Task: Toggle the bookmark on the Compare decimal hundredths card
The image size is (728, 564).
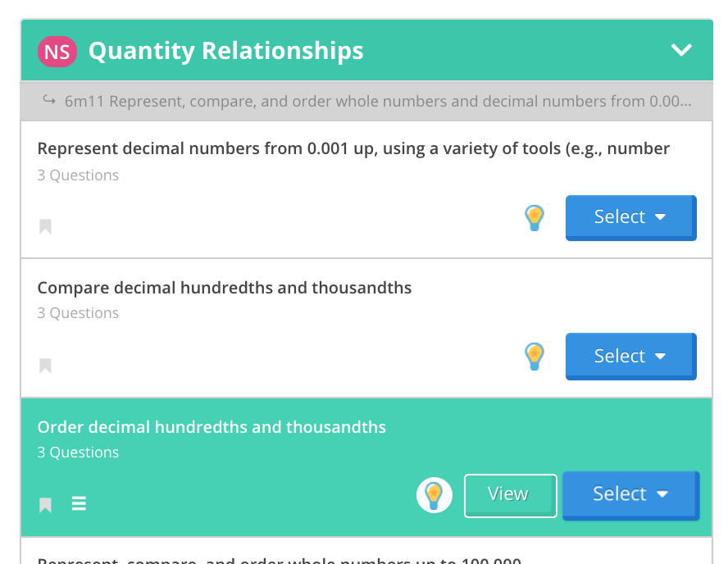Action: click(x=45, y=365)
